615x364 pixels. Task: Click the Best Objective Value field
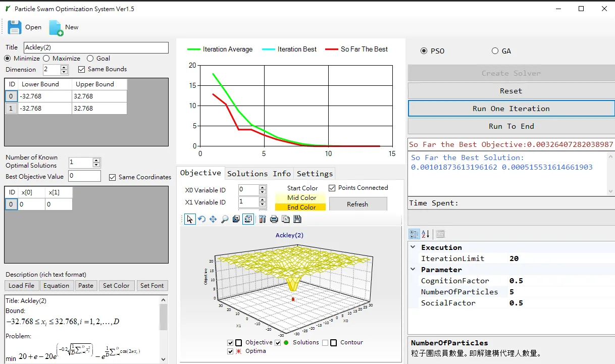pos(85,176)
